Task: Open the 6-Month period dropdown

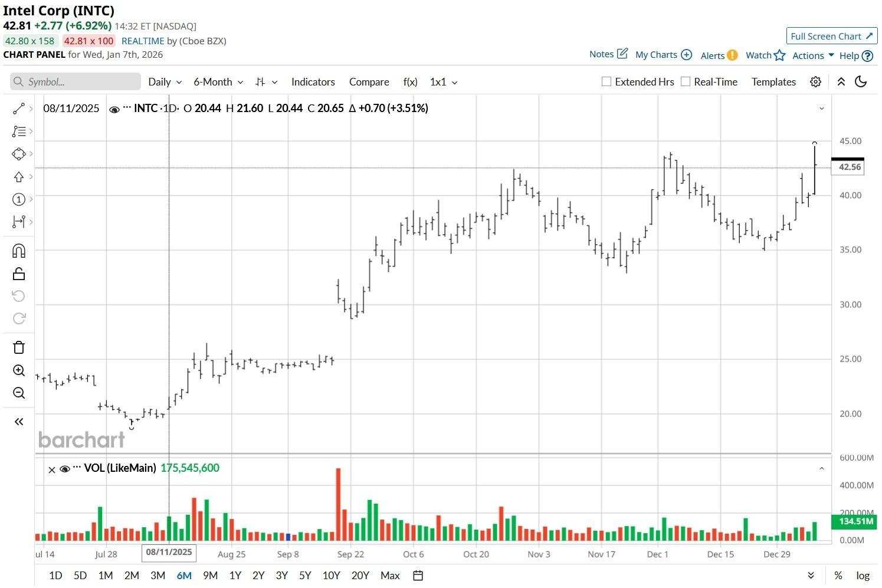Action: click(x=218, y=82)
